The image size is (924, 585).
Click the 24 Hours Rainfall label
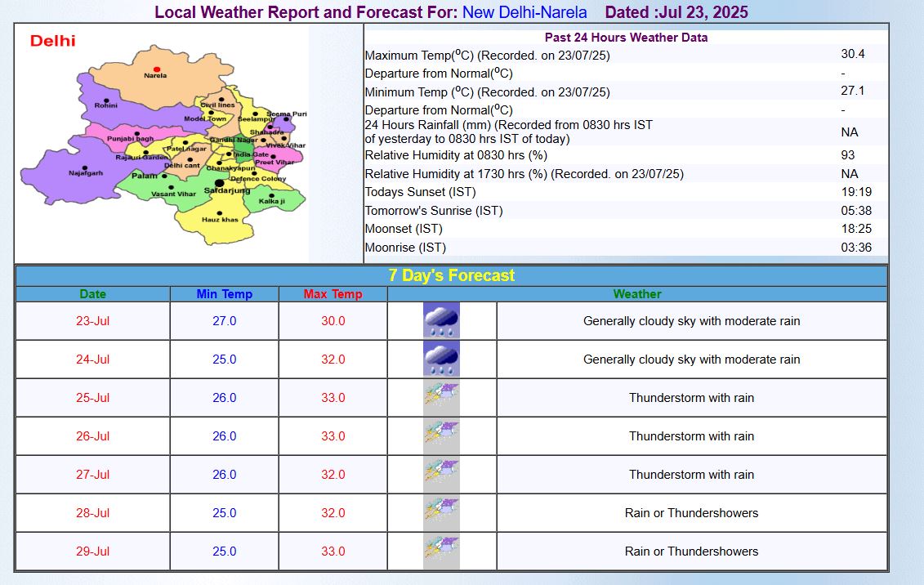pyautogui.click(x=508, y=132)
